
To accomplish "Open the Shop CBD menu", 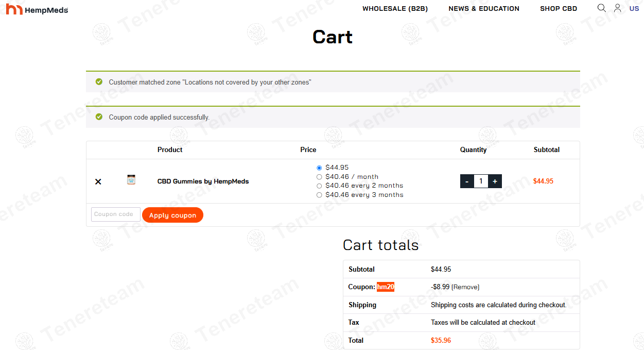I will [x=559, y=9].
